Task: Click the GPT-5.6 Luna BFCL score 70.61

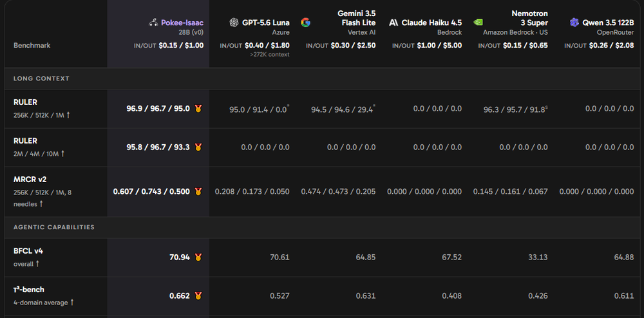Action: (x=279, y=257)
